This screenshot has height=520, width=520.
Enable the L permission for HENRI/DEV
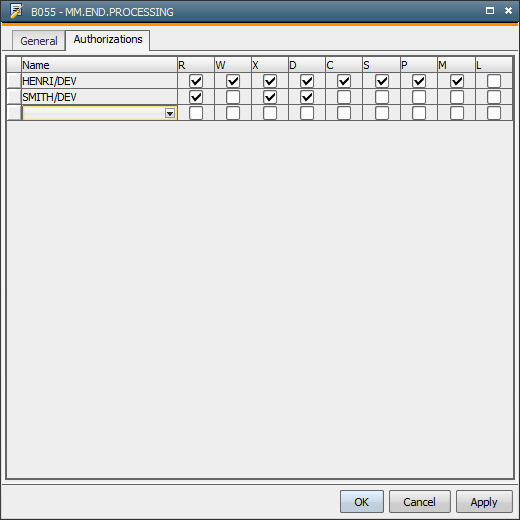[494, 81]
